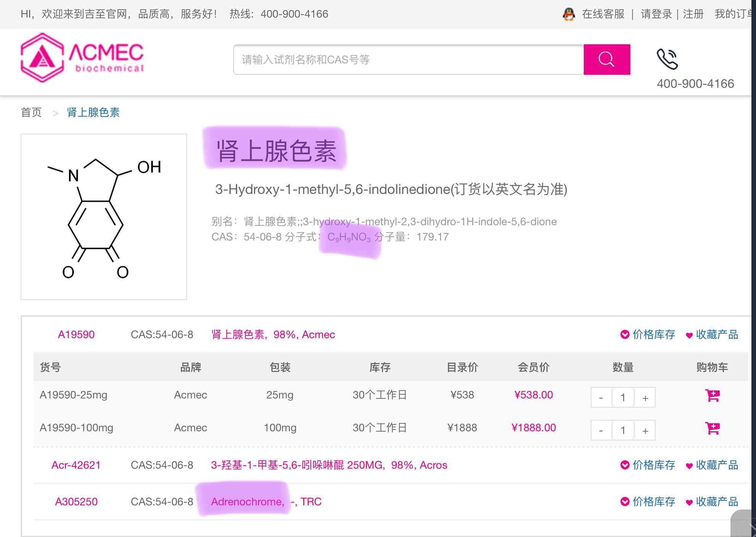
Task: Click the 肾上腺色素 product title
Action: click(x=276, y=151)
